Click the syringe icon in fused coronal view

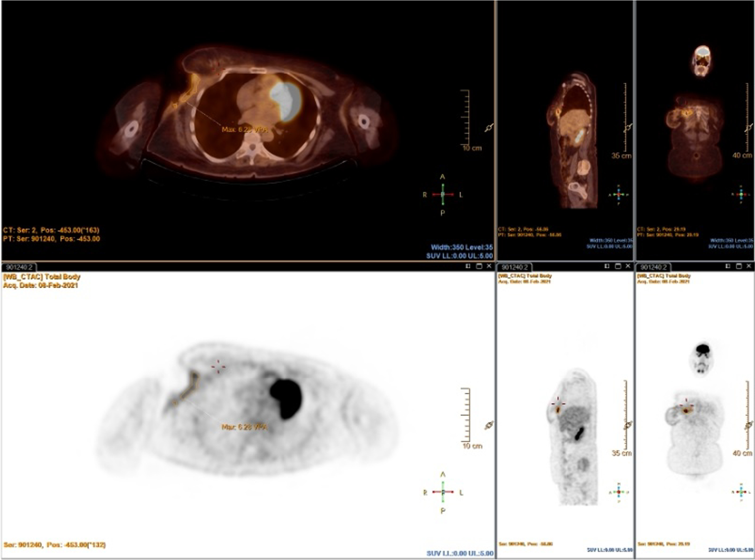pos(749,128)
